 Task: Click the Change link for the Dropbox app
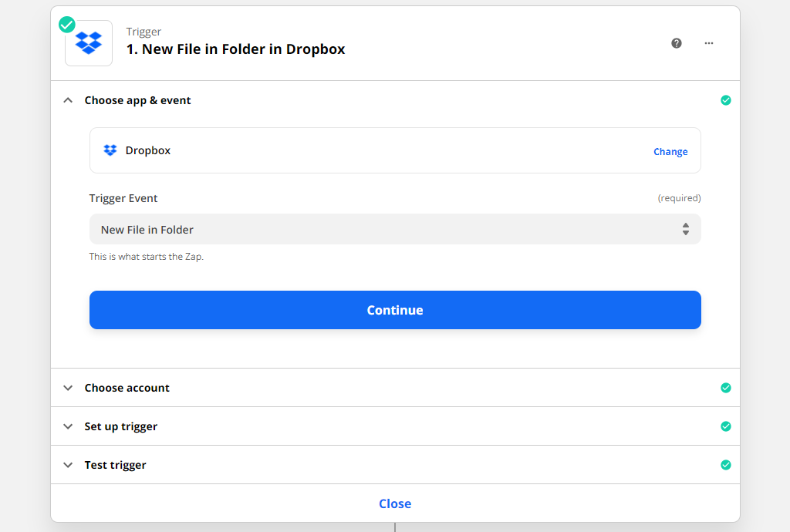(670, 151)
